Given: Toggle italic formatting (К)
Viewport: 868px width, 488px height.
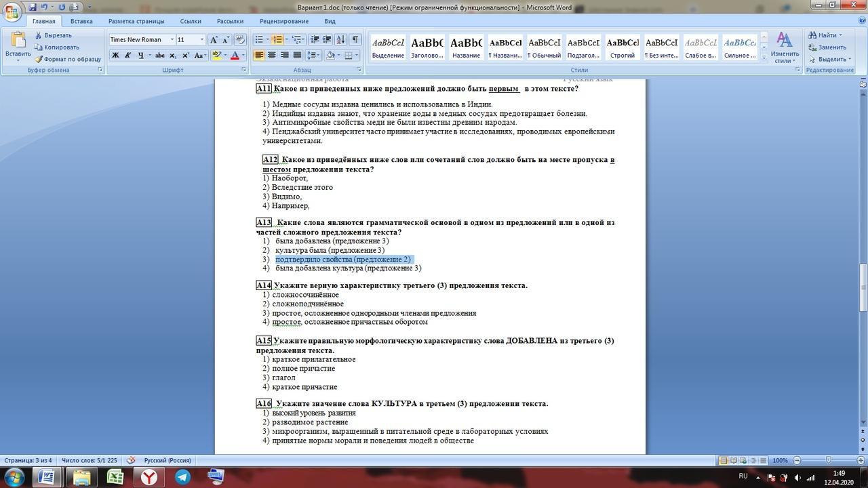Looking at the screenshot, I should pyautogui.click(x=127, y=56).
